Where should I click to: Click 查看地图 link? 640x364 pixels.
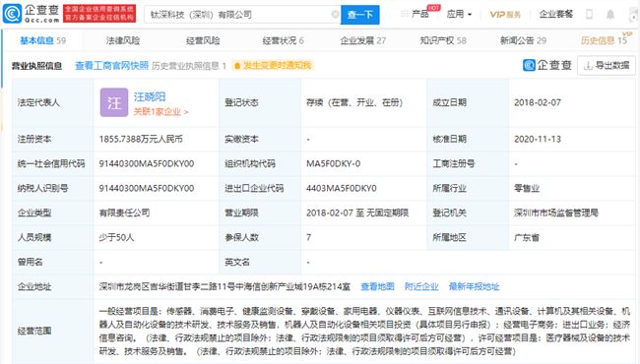tap(377, 286)
